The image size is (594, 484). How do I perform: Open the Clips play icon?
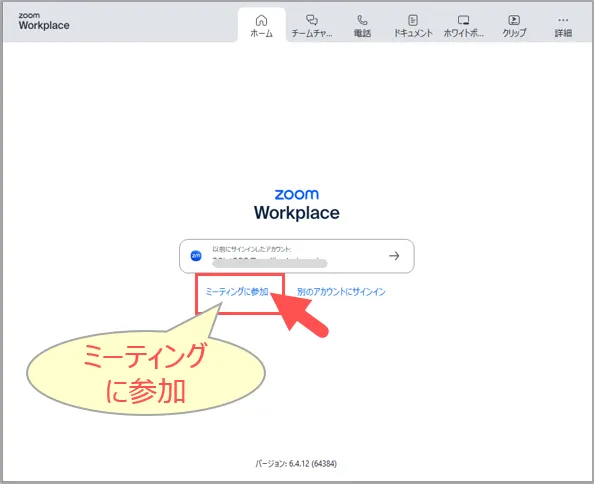514,20
